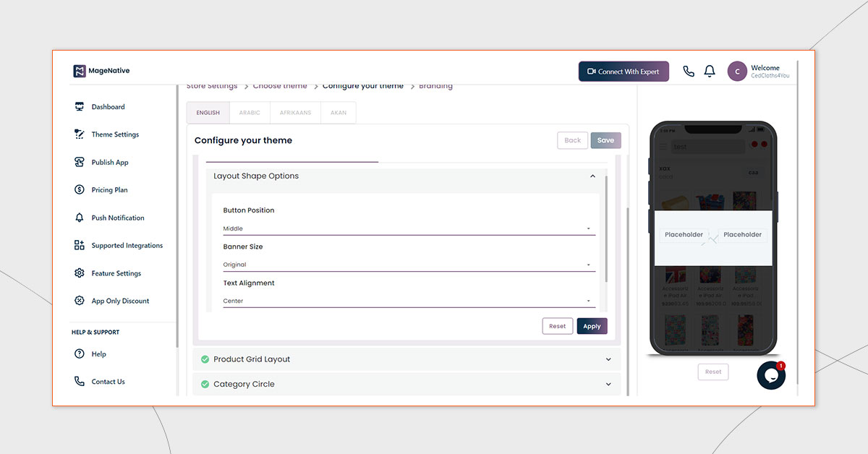Collapse the Layout Shape Options section

[x=592, y=176]
